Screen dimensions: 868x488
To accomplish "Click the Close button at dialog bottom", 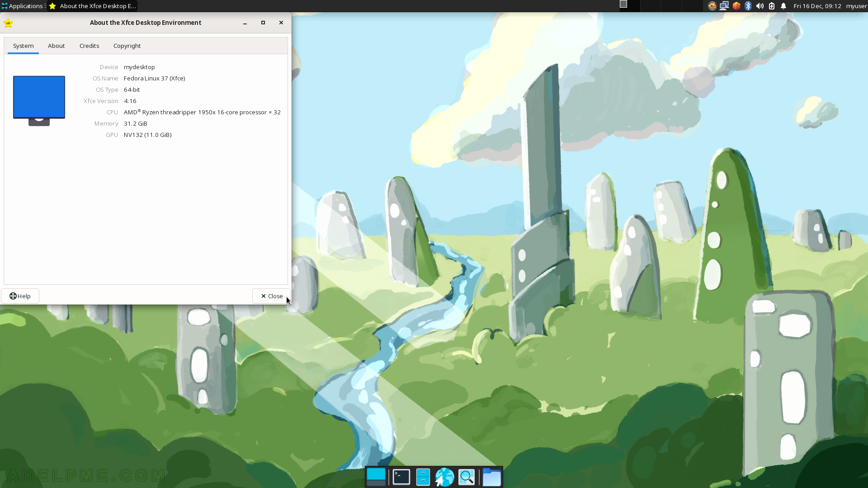I will [x=271, y=296].
